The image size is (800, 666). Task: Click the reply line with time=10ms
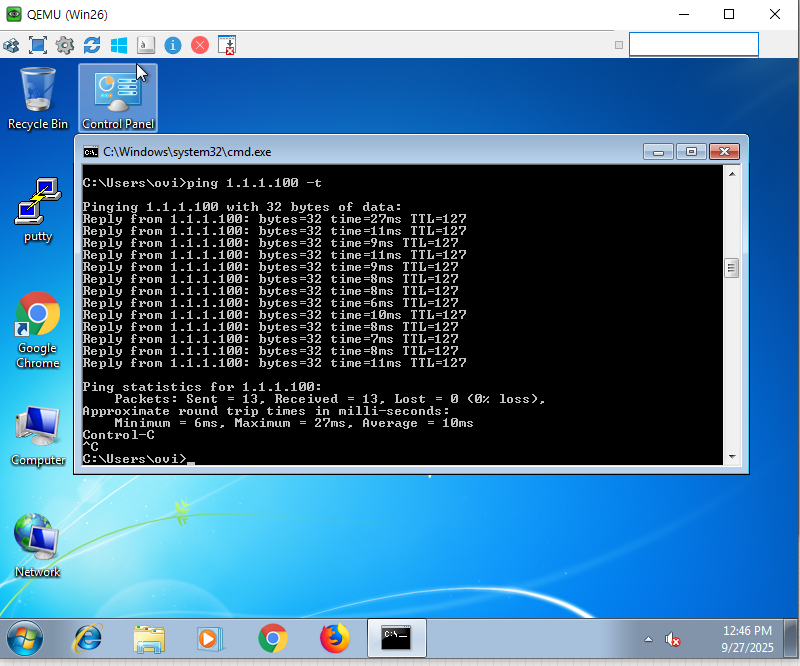point(274,315)
